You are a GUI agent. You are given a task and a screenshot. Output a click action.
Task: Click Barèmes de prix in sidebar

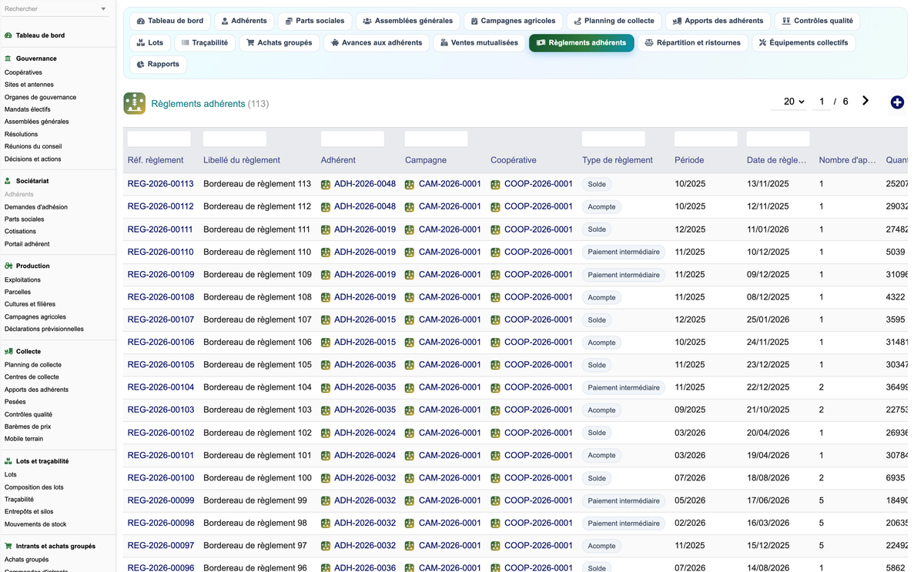pyautogui.click(x=28, y=426)
